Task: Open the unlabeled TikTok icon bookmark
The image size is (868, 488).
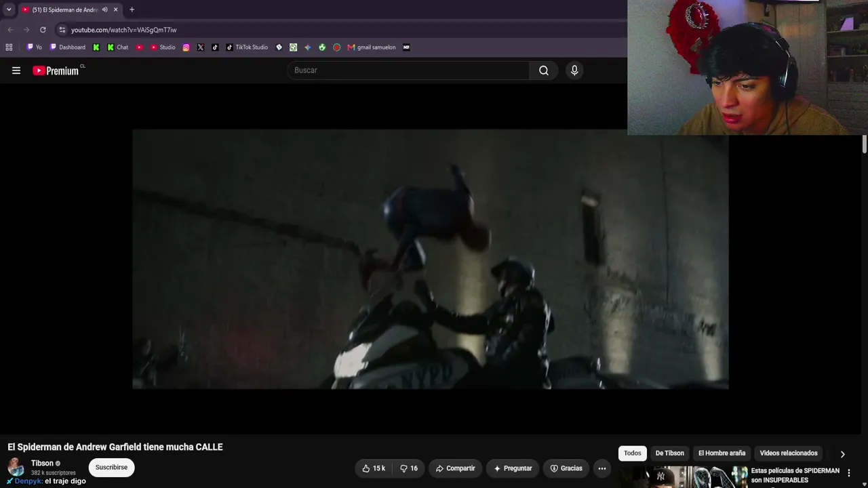Action: tap(215, 47)
